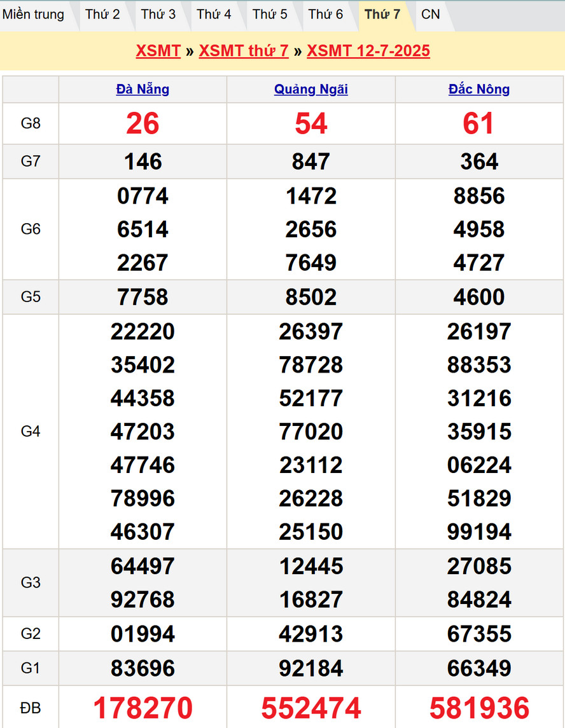Image resolution: width=565 pixels, height=728 pixels.
Task: Select the Thứ 3 tab
Action: 158,15
